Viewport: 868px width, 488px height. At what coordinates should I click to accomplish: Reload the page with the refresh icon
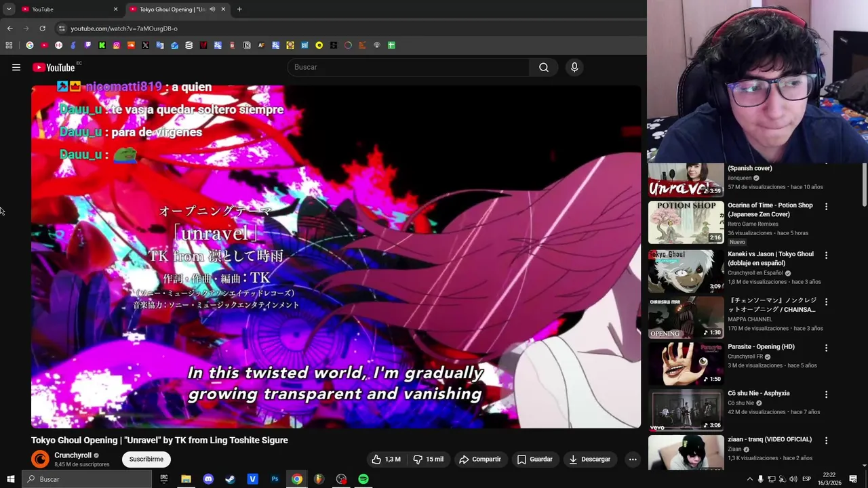[42, 28]
